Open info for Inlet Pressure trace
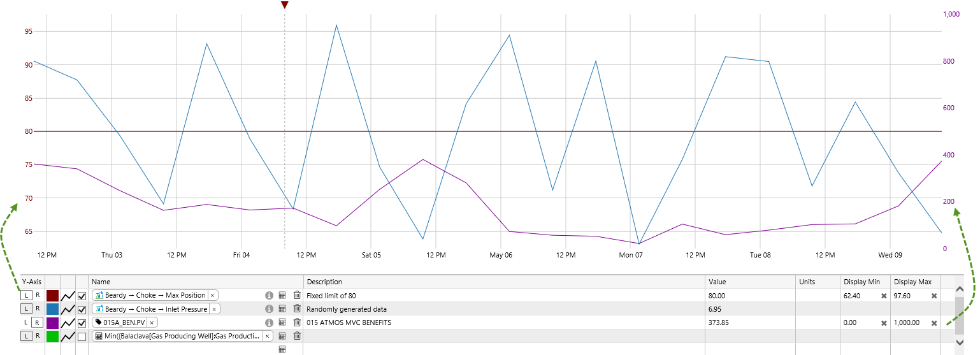This screenshot has width=980, height=355. (269, 309)
